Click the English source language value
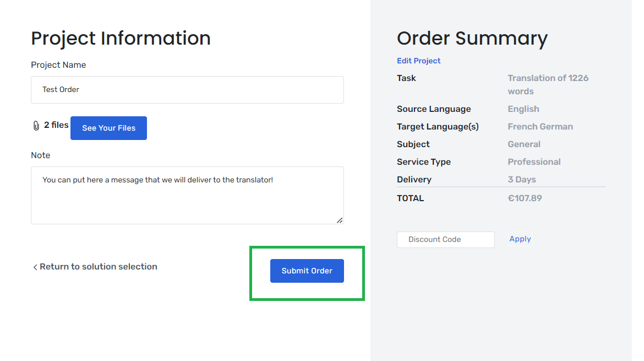 (x=523, y=109)
